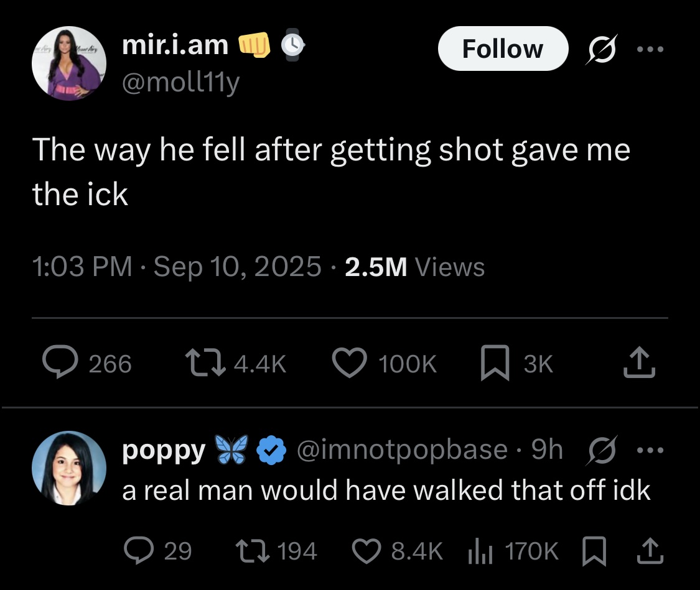700x590 pixels.
Task: Like poppy's reply
Action: 365,550
